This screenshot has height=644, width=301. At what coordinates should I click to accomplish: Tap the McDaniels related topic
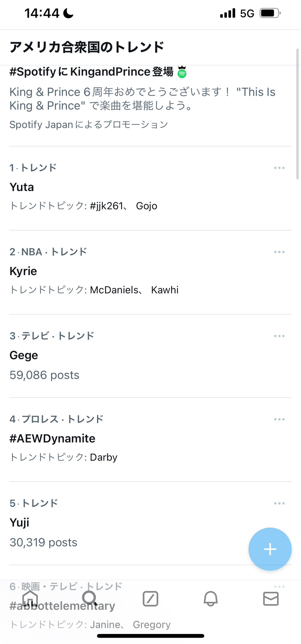pyautogui.click(x=114, y=290)
